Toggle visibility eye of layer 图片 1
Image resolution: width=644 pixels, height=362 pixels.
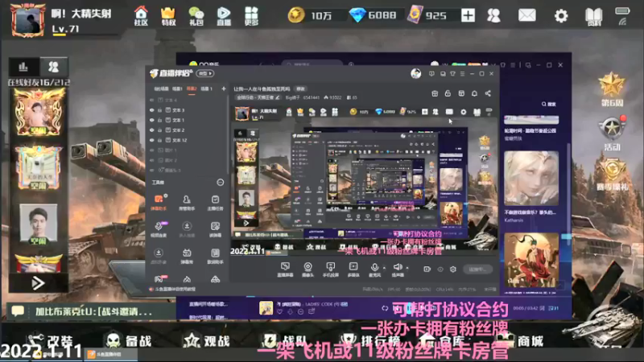point(152,150)
